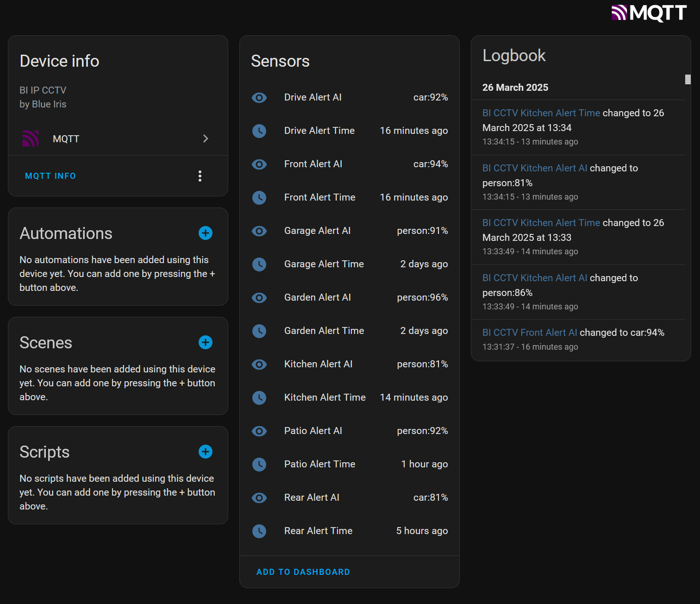Open MQTT INFO
The height and width of the screenshot is (604, 700).
coord(50,176)
